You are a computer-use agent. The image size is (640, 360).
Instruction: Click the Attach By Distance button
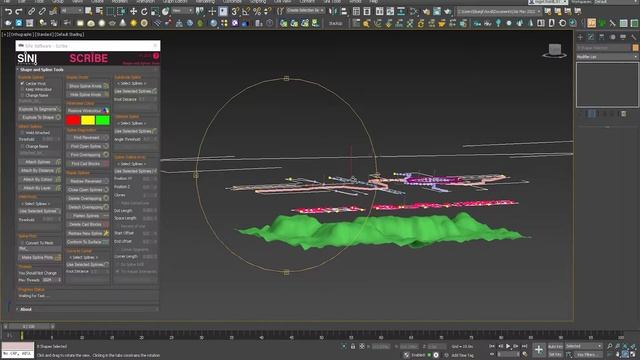[x=39, y=171]
